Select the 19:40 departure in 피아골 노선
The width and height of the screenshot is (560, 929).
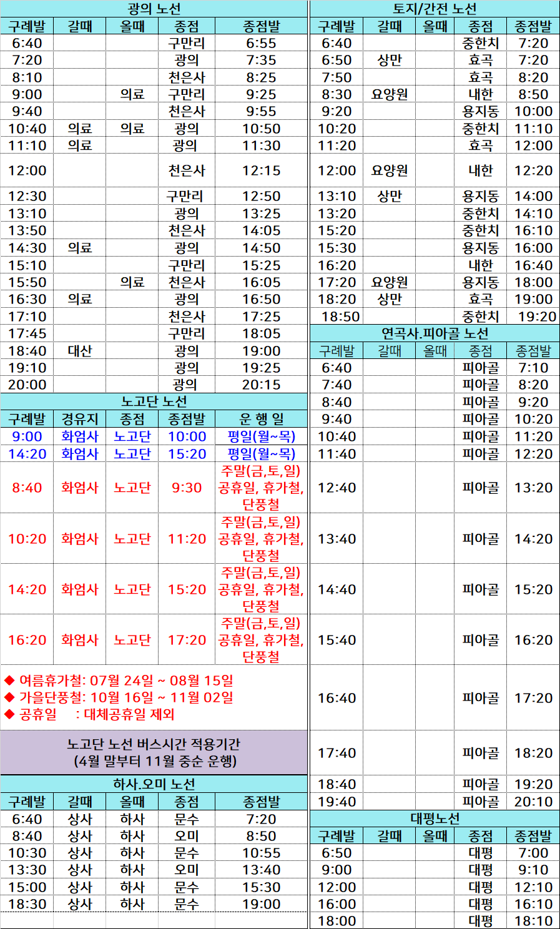[x=336, y=802]
